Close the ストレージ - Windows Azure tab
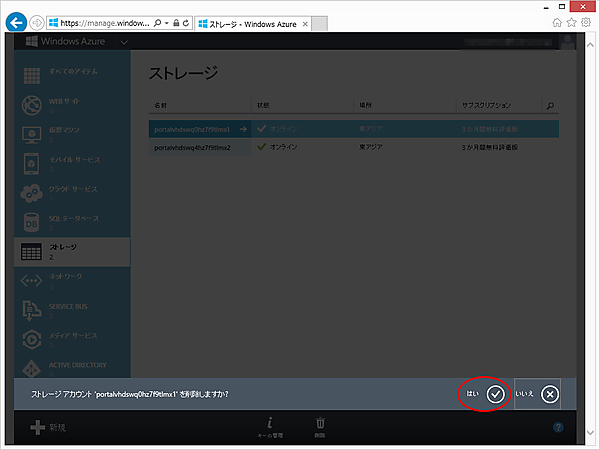The height and width of the screenshot is (450, 600). (x=305, y=24)
